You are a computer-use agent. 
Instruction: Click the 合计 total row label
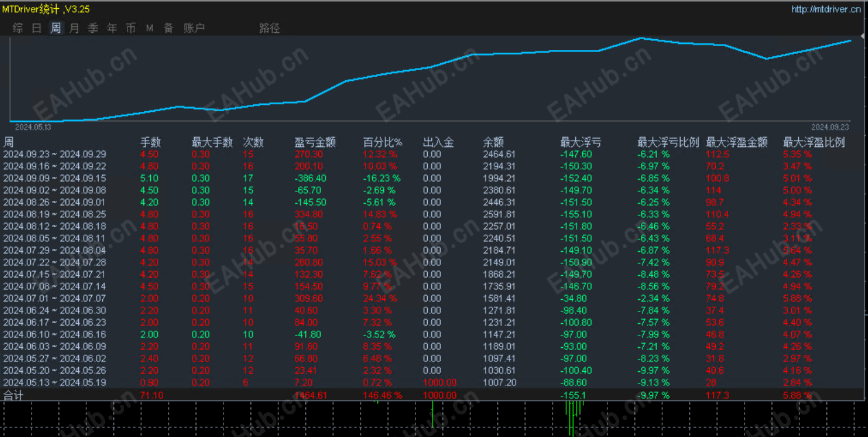[14, 395]
